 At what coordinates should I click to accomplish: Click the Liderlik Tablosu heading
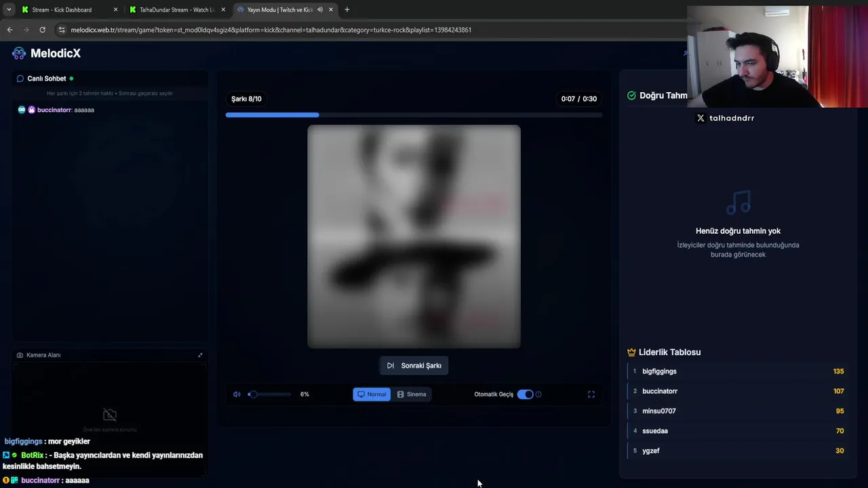[669, 352]
